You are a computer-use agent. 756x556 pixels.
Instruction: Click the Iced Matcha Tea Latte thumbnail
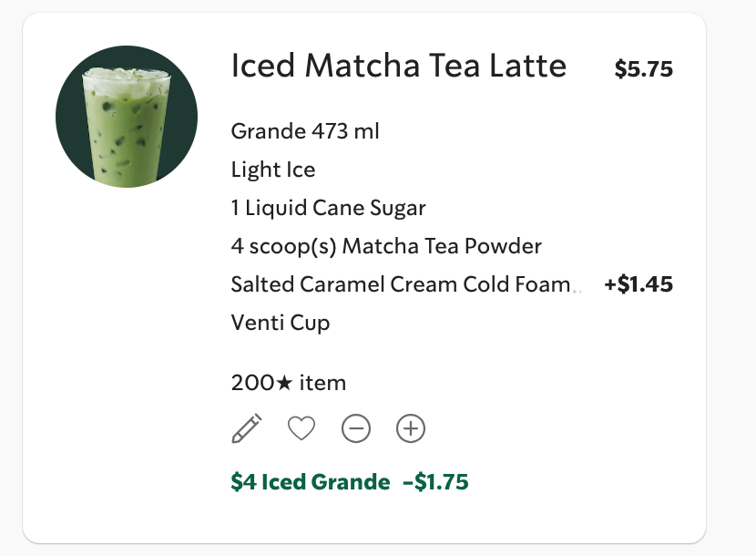tap(127, 117)
